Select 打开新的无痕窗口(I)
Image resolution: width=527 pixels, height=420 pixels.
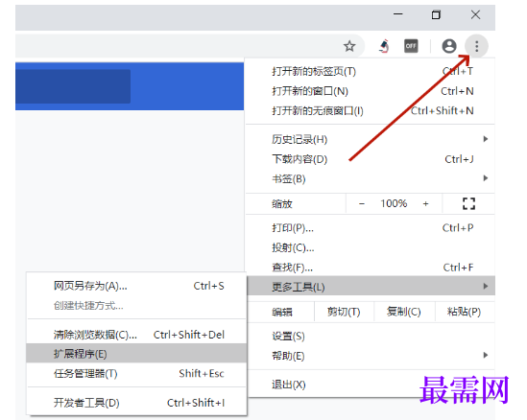tap(370, 111)
